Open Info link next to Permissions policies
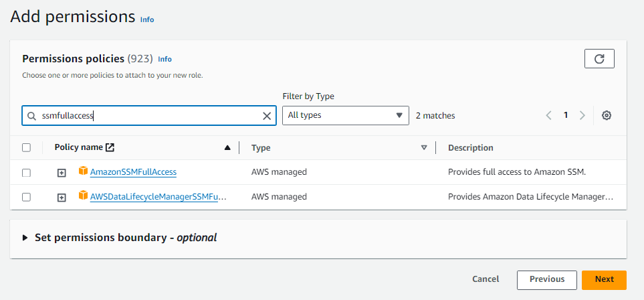The width and height of the screenshot is (644, 300). (x=165, y=59)
